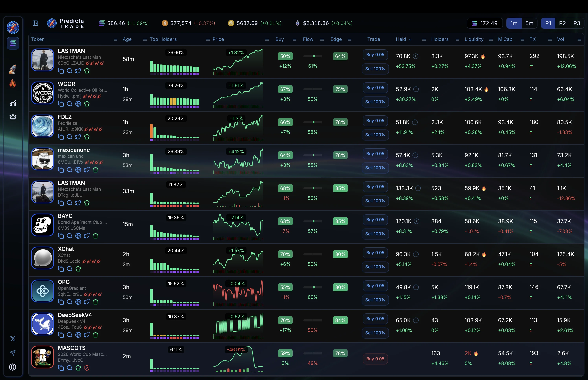
Task: Open the Price column filter menu
Action: coord(266,39)
